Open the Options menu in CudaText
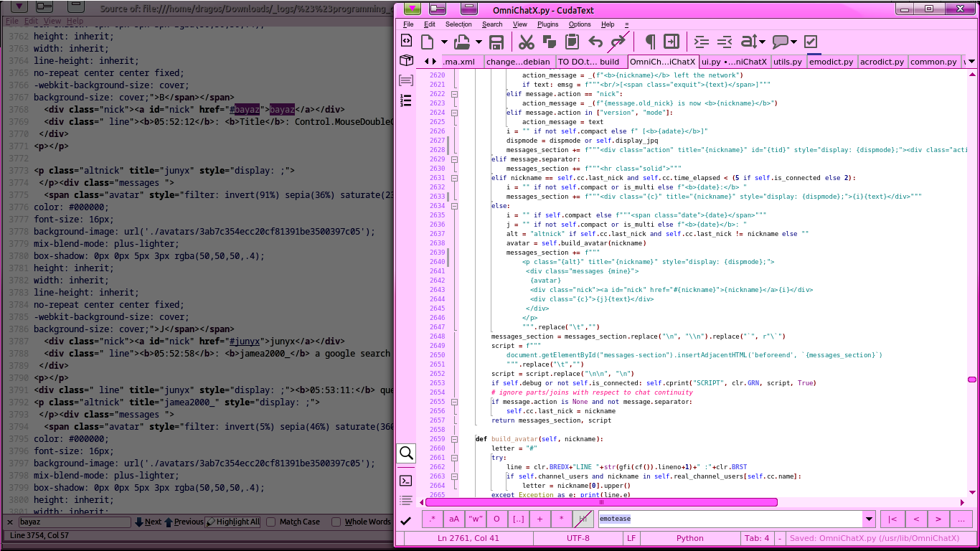 coord(580,24)
